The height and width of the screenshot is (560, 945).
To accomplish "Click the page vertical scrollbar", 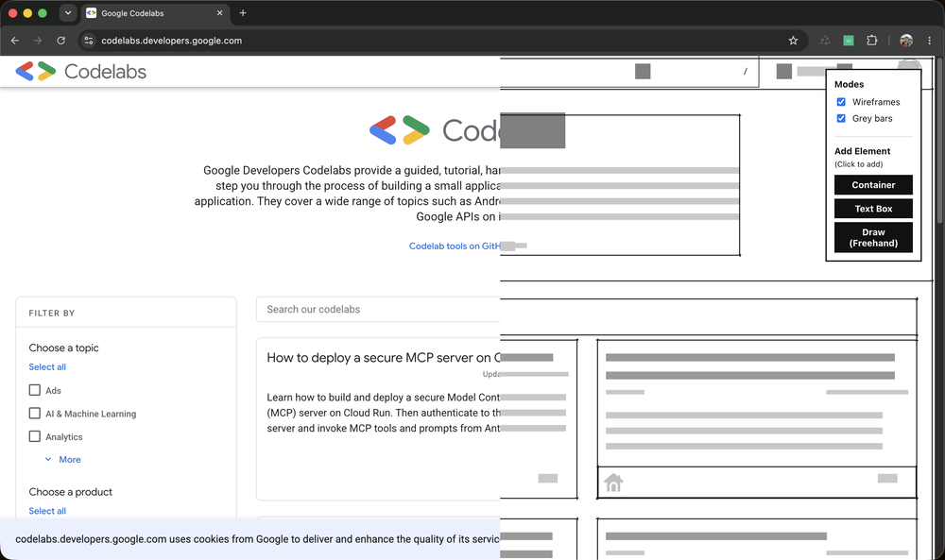I will [939, 141].
